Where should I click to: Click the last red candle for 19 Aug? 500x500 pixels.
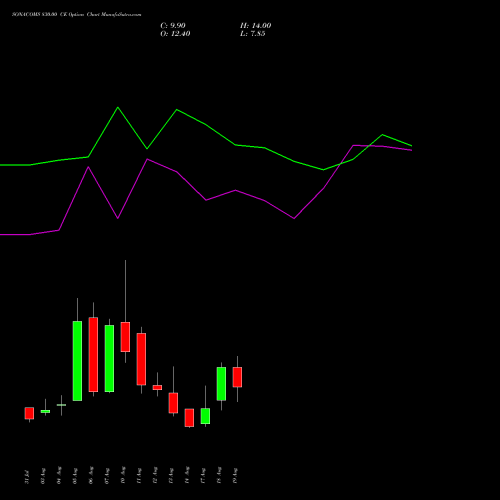[x=237, y=377]
